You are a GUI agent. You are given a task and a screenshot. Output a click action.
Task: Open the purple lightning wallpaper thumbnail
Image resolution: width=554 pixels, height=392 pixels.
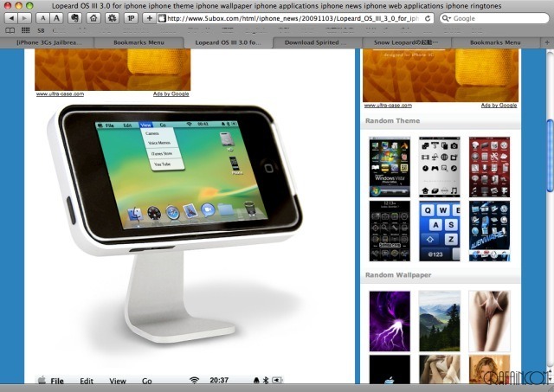[x=390, y=321]
